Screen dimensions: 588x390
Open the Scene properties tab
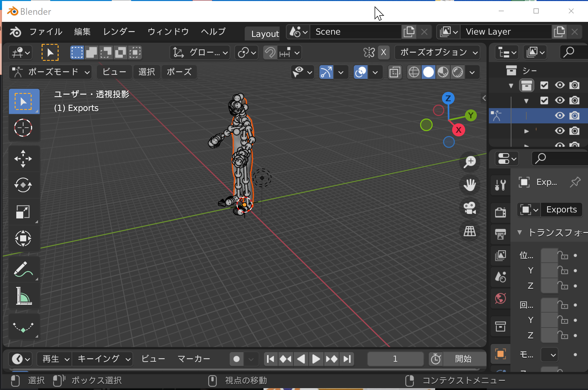pyautogui.click(x=500, y=277)
